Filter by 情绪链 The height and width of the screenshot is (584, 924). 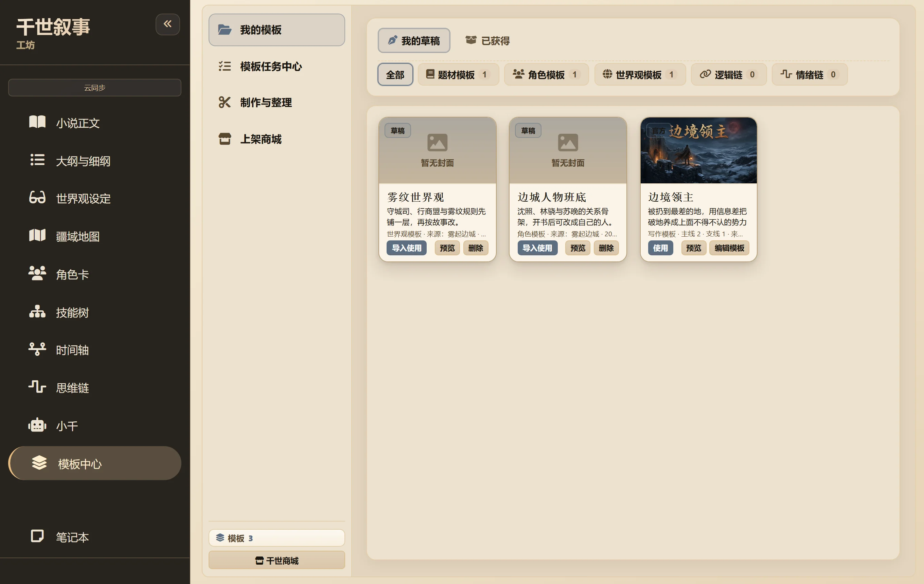[810, 74]
